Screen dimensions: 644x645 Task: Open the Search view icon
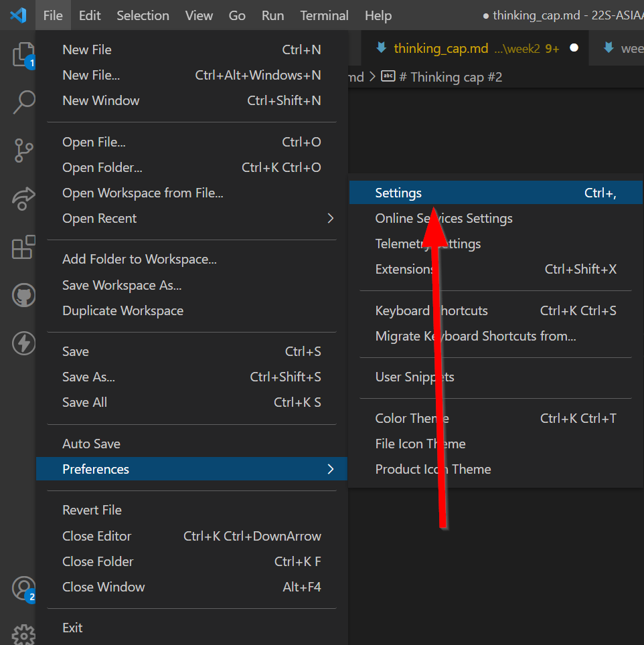(23, 102)
